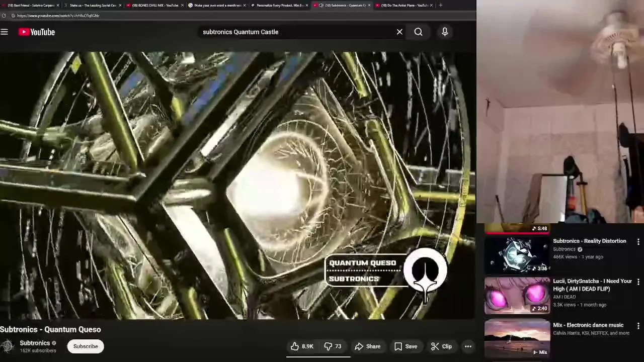
Task: Open options menu for Electronic dance music mix
Action: [x=638, y=326]
